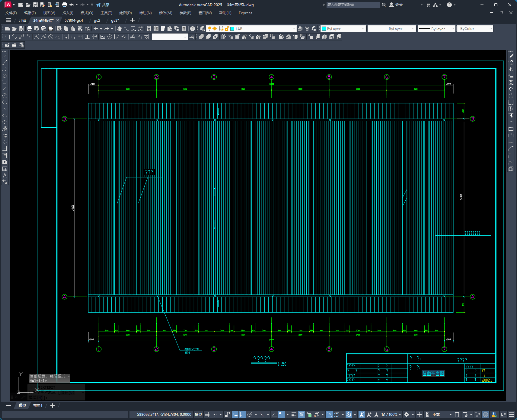
Task: Toggle annotation visibility in status bar
Action: [362, 415]
